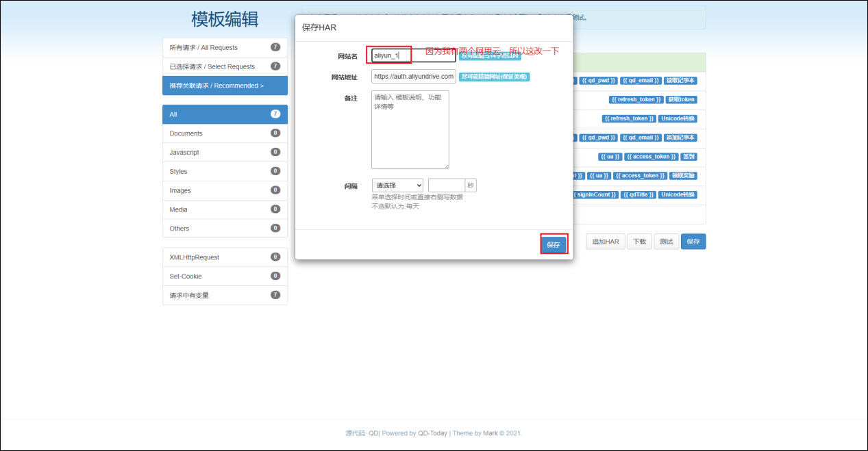The height and width of the screenshot is (451, 868).
Task: Click the 读取记事本 tag label
Action: tap(680, 81)
